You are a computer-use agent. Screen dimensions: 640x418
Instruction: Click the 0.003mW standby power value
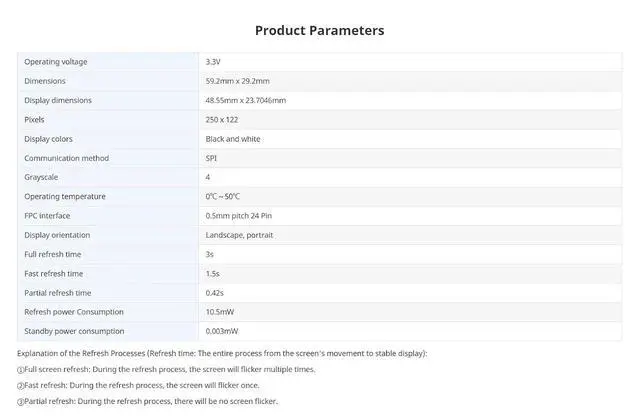point(222,331)
